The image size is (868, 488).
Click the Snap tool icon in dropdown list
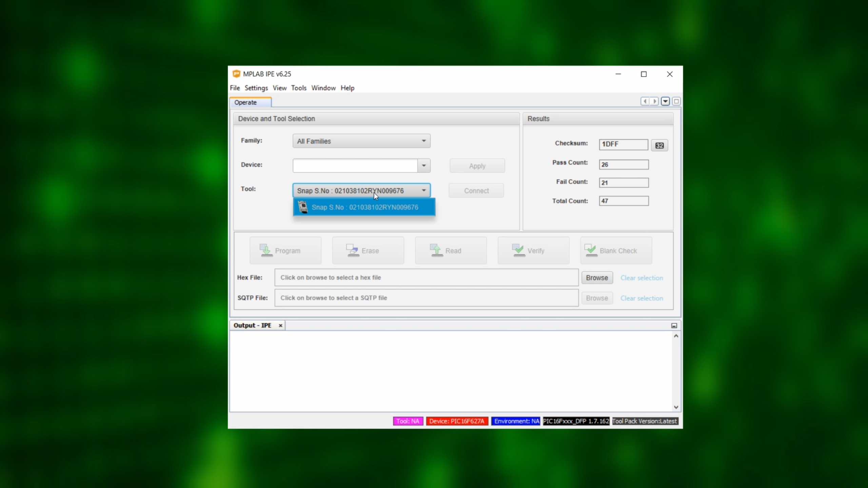click(302, 207)
